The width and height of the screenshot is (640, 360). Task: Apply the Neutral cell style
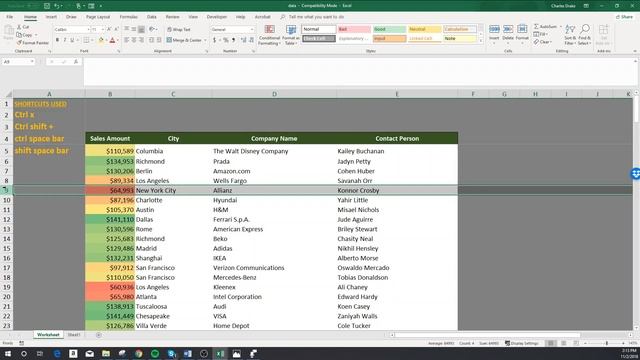424,29
